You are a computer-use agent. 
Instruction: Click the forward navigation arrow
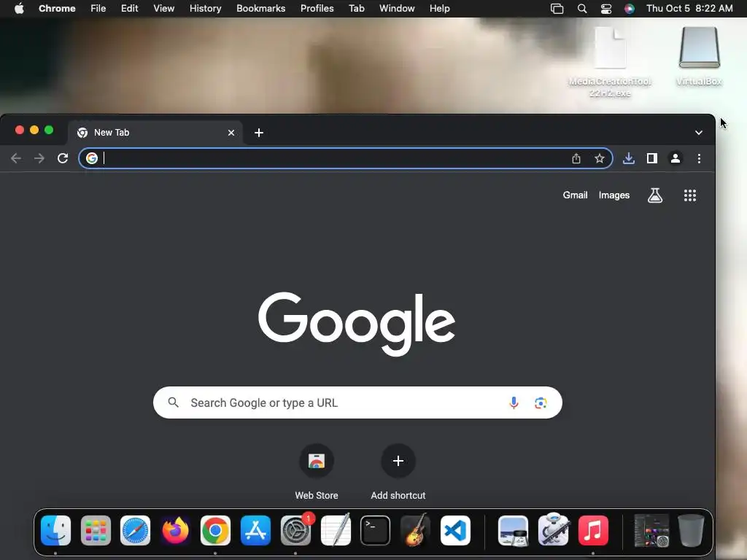(39, 158)
